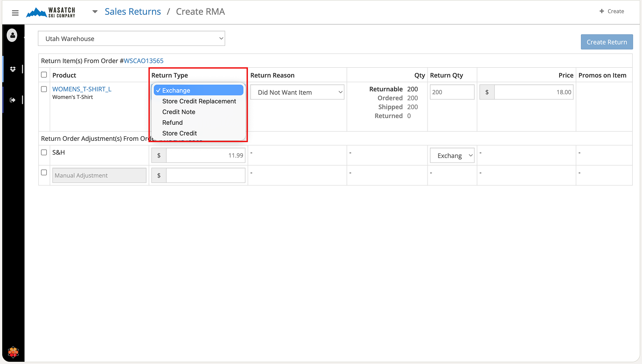The height and width of the screenshot is (364, 642).
Task: Click the sign-out arrow icon in sidebar
Action: pyautogui.click(x=12, y=100)
